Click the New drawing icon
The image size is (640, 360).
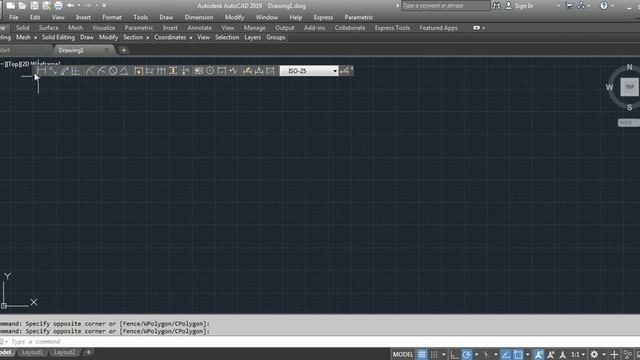(x=11, y=5)
